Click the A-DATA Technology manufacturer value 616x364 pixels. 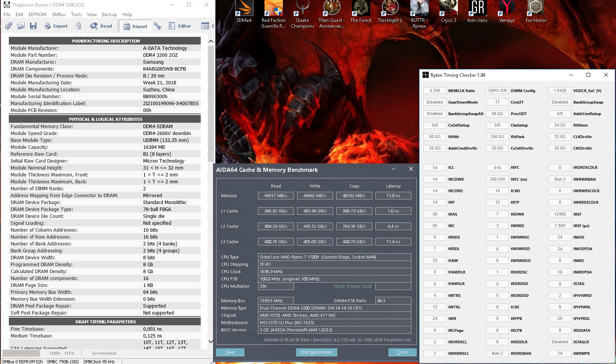(165, 48)
